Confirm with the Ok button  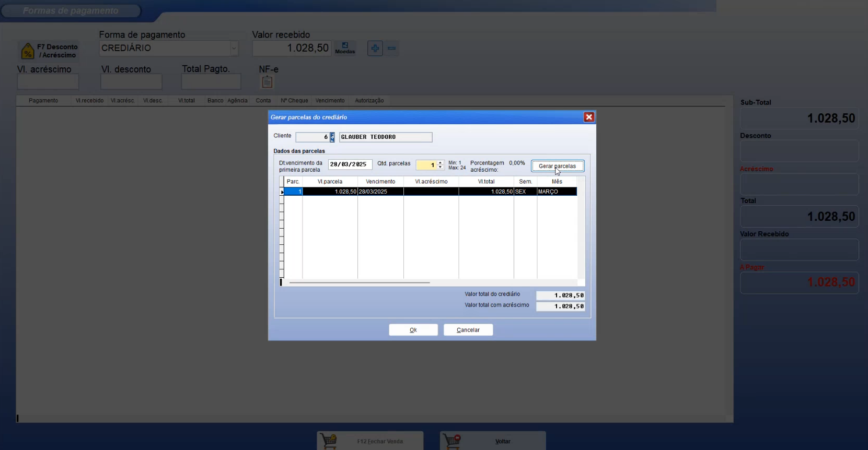click(x=413, y=330)
